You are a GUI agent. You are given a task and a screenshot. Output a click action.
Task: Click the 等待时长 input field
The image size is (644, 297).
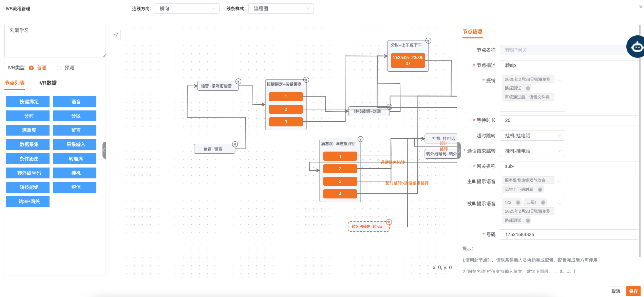(x=569, y=120)
